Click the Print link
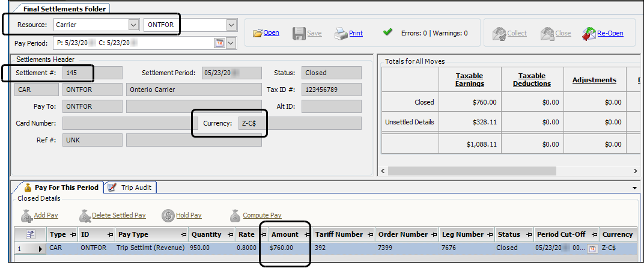644x268 pixels. 356,33
